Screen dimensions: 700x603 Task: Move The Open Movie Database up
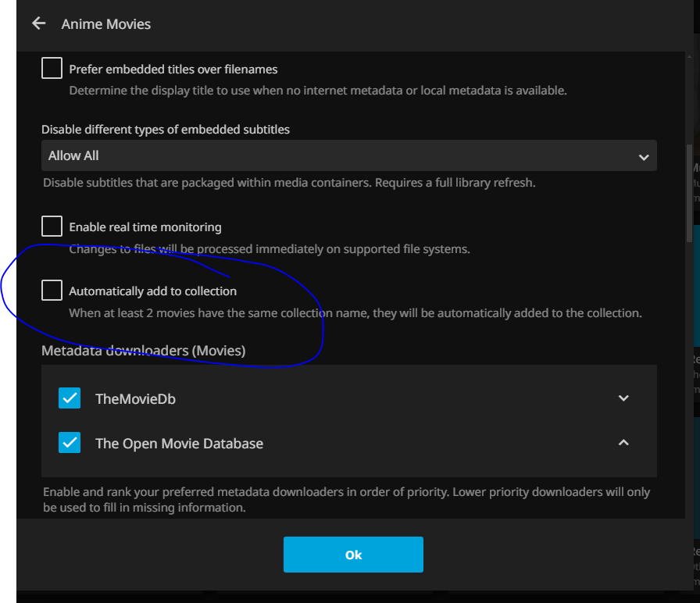pyautogui.click(x=623, y=443)
